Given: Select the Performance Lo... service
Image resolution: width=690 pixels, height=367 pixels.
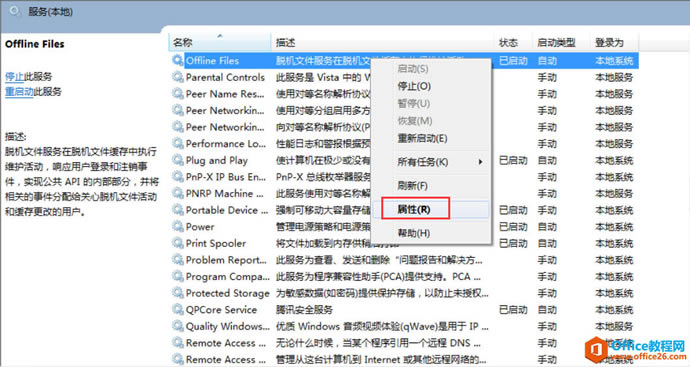Looking at the screenshot, I should 226,143.
